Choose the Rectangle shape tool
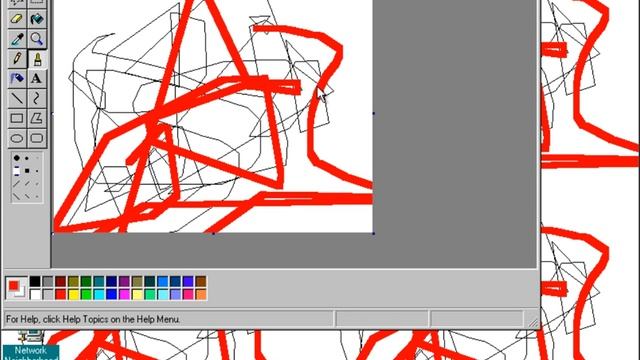This screenshot has width=640, height=360. coord(17,118)
